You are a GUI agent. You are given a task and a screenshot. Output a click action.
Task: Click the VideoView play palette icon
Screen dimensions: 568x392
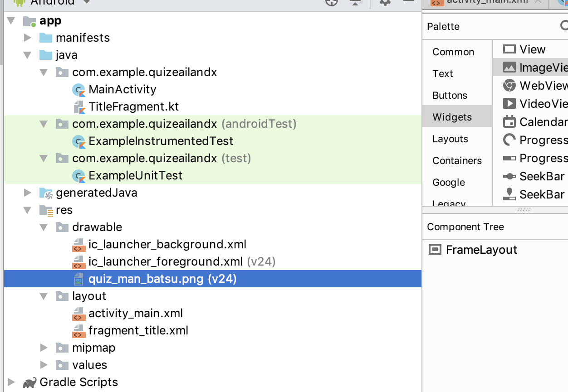509,103
